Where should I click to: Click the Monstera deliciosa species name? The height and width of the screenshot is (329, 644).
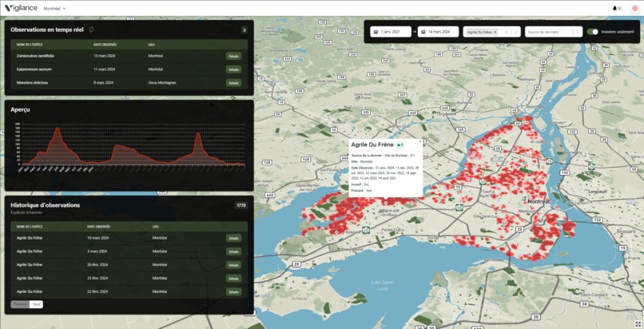pyautogui.click(x=32, y=83)
